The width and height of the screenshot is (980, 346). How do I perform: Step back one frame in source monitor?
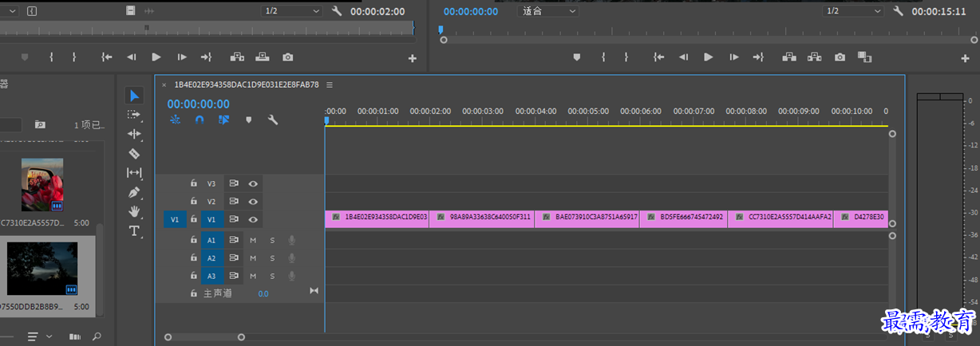point(132,57)
